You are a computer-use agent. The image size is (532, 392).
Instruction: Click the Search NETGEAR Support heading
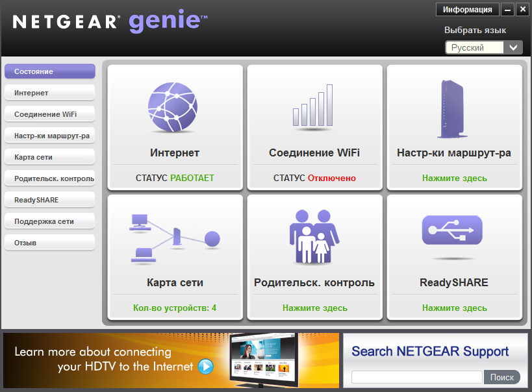pos(430,351)
